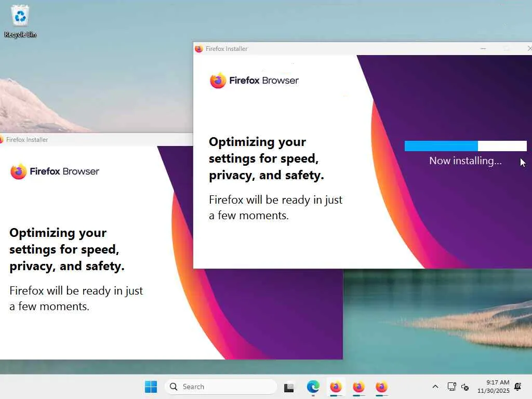Image resolution: width=532 pixels, height=399 pixels.
Task: Expand the hidden system tray icons chevron
Action: coord(435,387)
